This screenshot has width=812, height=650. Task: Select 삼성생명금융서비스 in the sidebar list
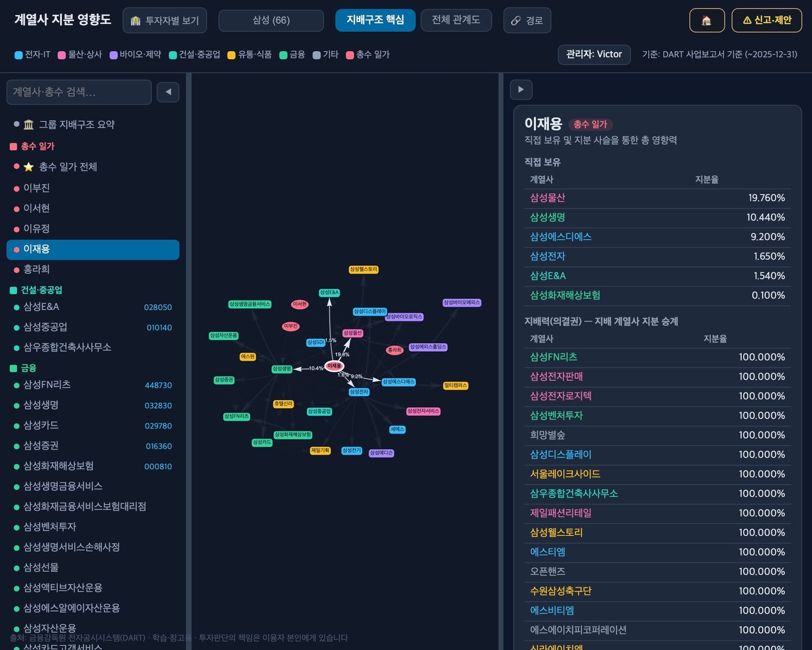[93, 486]
